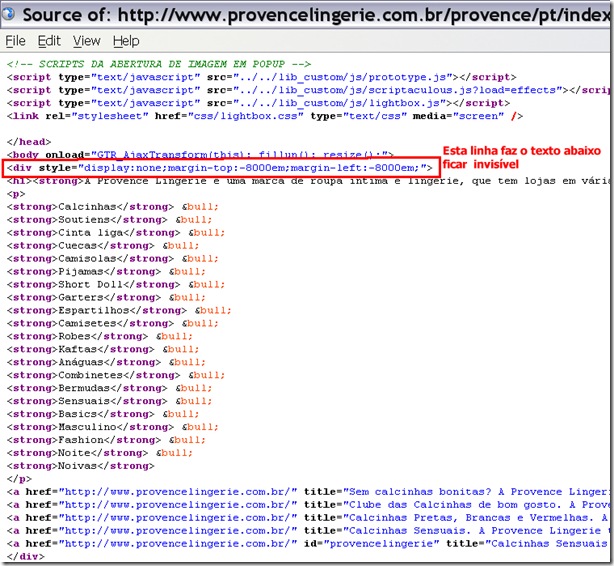This screenshot has width=614, height=566.
Task: Click the 'Short Doll' strong line
Action: tap(116, 284)
